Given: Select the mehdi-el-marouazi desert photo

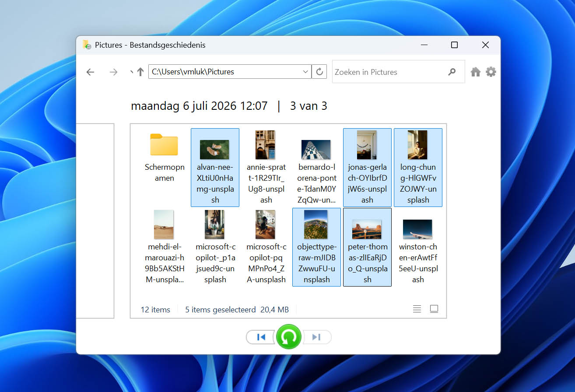Looking at the screenshot, I should point(164,247).
